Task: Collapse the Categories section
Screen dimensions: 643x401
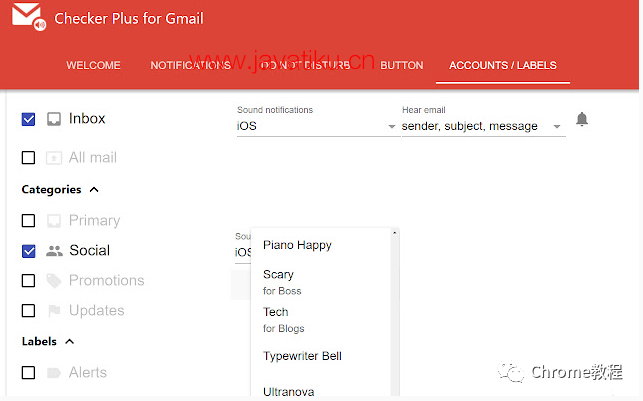Action: click(94, 189)
